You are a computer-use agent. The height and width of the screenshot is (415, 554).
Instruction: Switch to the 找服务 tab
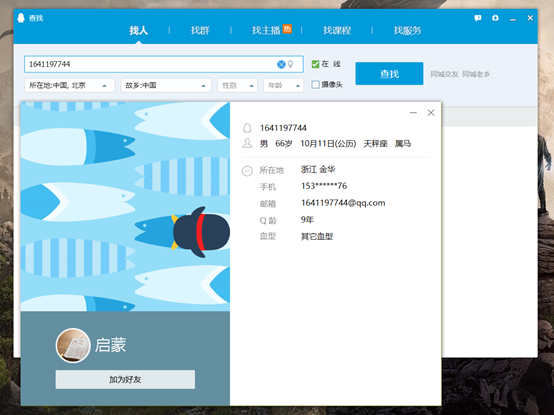(407, 30)
